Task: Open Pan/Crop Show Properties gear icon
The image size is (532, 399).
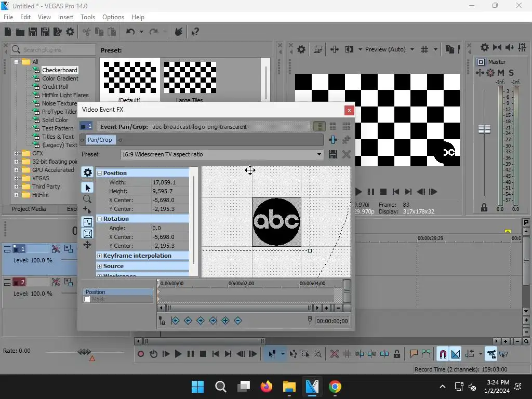Action: [87, 172]
